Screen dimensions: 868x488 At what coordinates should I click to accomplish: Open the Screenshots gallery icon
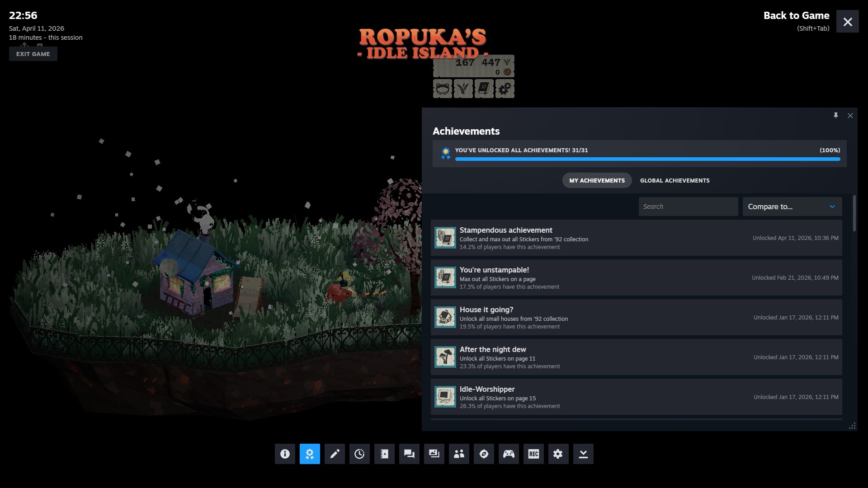point(434,454)
